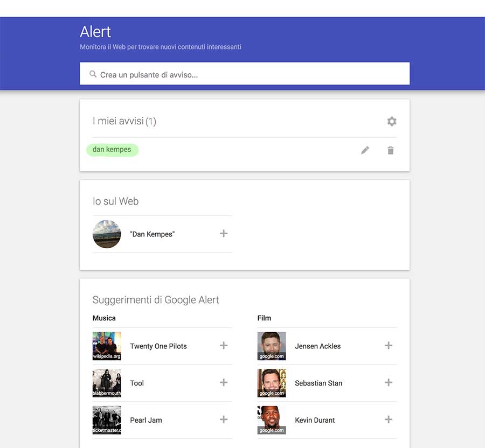Click the Monitora il Web subtitle text
485x448 pixels.
coord(161,47)
